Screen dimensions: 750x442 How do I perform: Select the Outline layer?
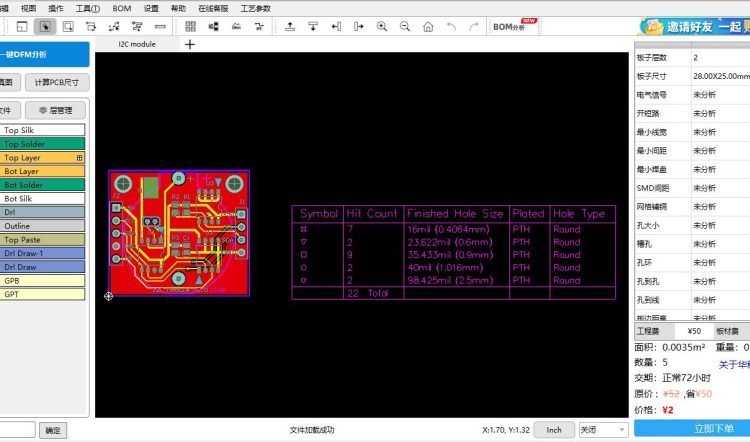point(43,226)
